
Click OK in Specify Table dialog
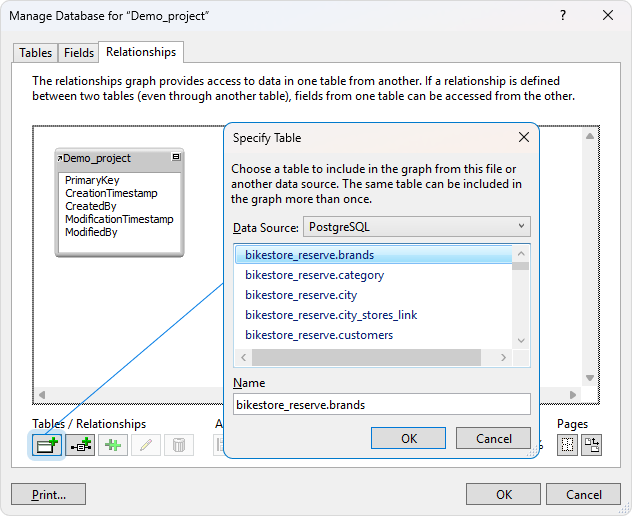point(408,438)
